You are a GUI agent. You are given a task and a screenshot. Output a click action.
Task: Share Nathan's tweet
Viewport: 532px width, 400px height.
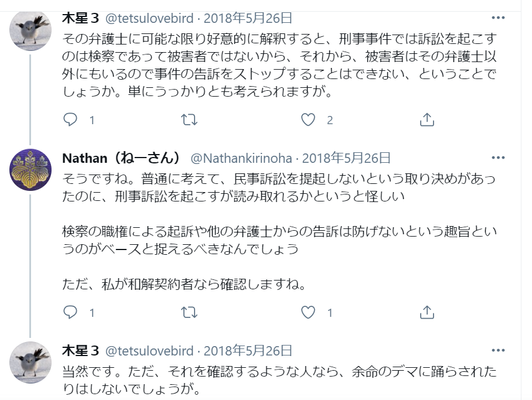click(427, 312)
